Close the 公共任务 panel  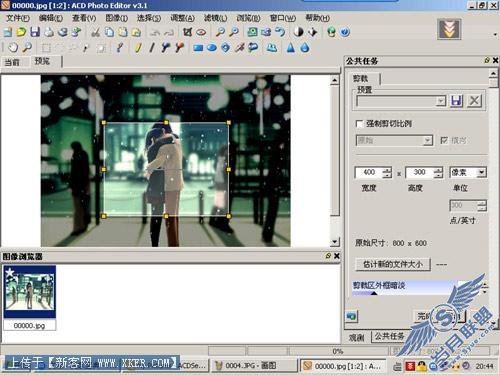coord(495,60)
